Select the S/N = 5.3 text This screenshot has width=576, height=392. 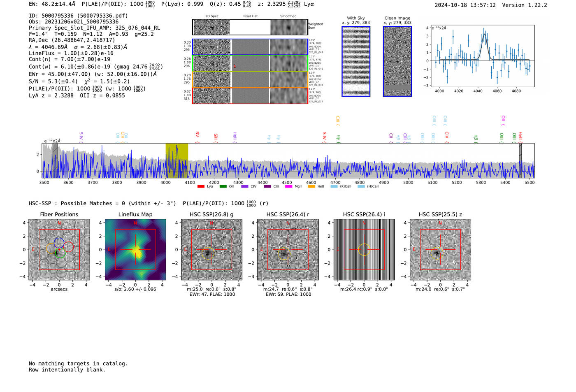coord(53,81)
